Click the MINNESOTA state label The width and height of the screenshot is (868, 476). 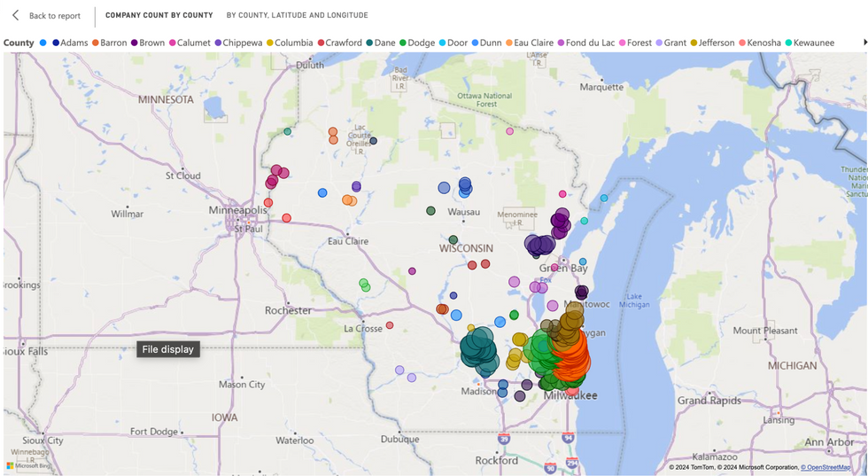167,100
